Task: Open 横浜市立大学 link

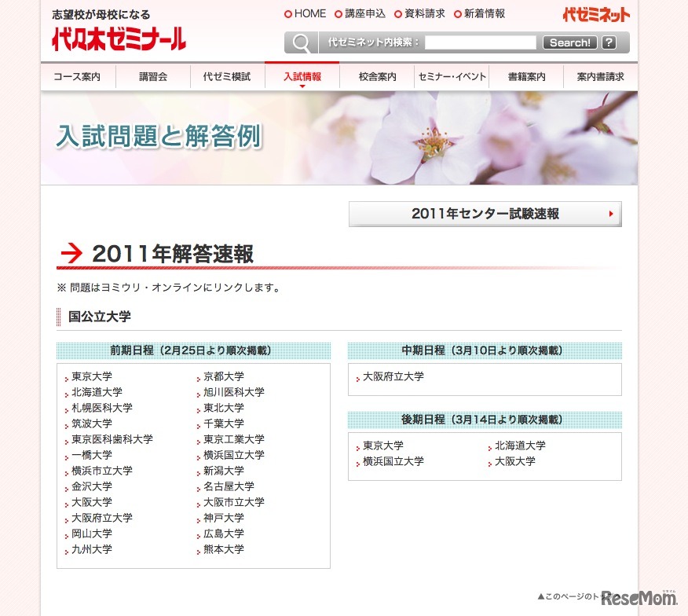Action: point(102,471)
